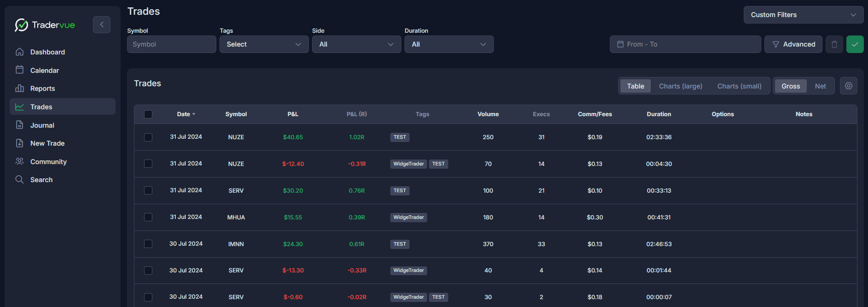
Task: Open the Tags Select dropdown
Action: (x=264, y=44)
